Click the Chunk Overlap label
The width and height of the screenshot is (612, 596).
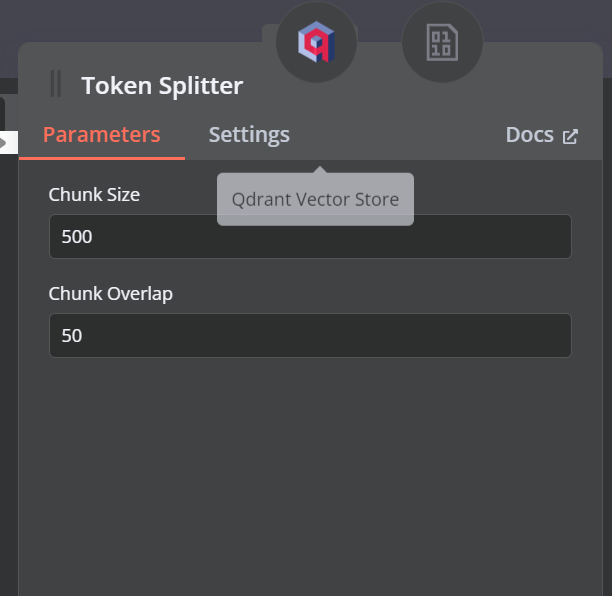110,294
